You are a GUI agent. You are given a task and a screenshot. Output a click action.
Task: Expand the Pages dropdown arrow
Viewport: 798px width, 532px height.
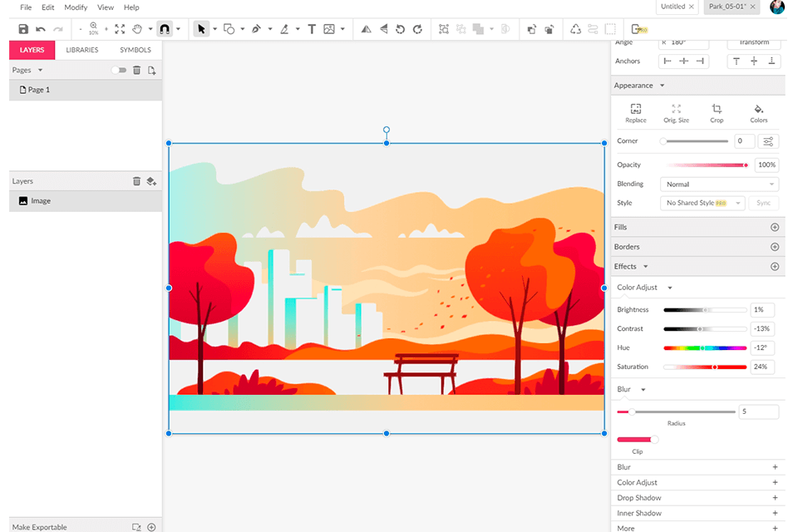tap(40, 71)
